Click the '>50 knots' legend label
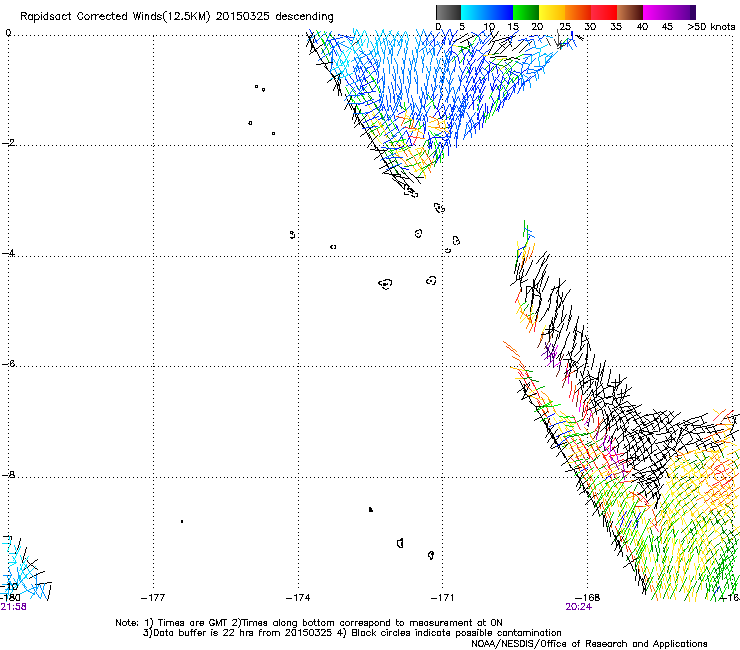Screen dimensions: 740x650 [711, 27]
